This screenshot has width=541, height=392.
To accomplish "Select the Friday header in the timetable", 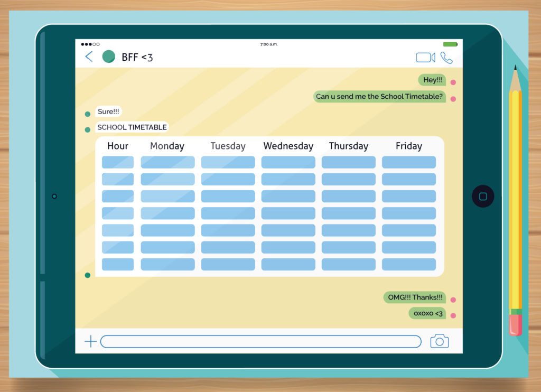I will (408, 146).
